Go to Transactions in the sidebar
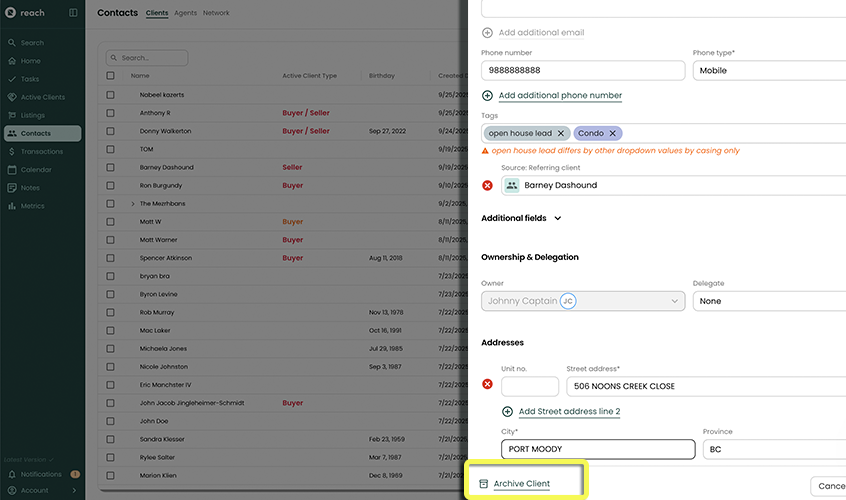This screenshot has height=500, width=846. click(42, 151)
